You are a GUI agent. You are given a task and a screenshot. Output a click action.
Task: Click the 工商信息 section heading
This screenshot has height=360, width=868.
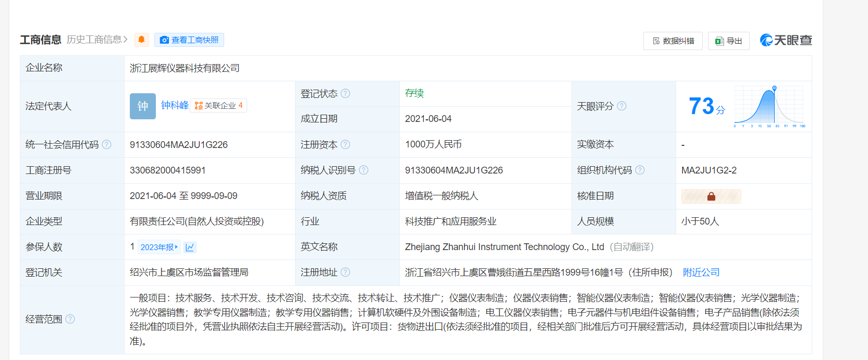coord(41,40)
